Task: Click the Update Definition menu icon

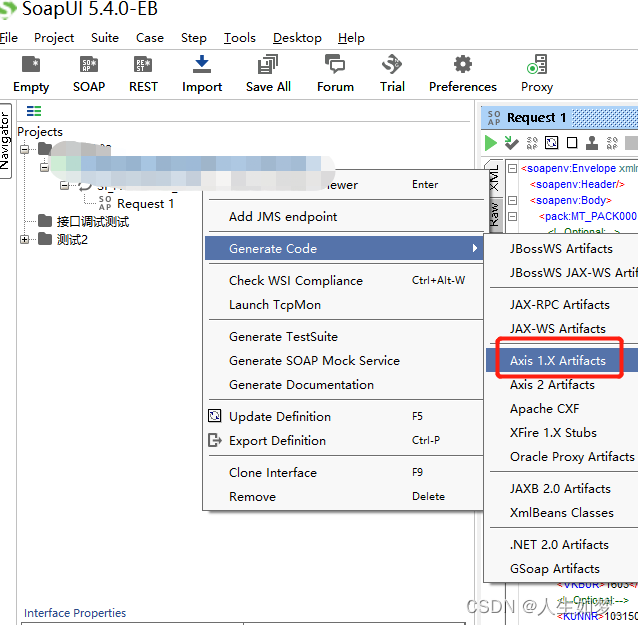Action: [x=214, y=416]
